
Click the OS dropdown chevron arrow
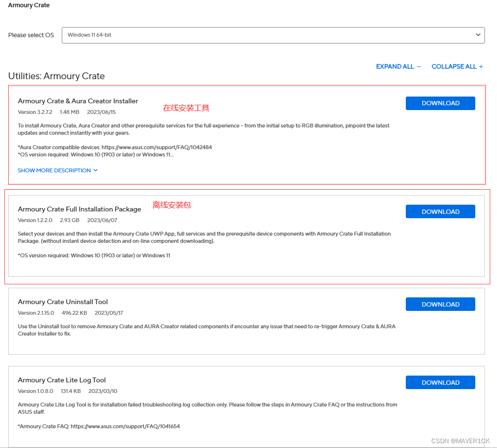[478, 35]
